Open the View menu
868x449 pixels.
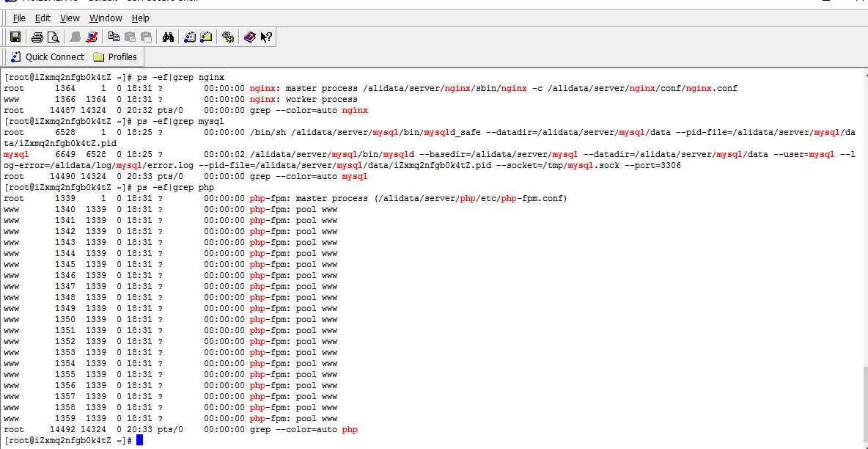[70, 18]
